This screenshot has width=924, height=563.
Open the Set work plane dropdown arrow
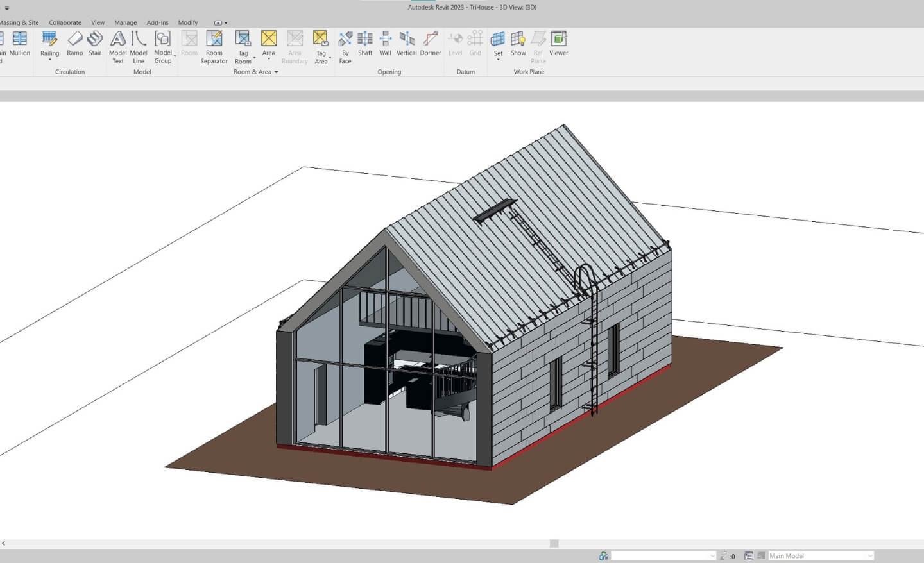[x=498, y=60]
